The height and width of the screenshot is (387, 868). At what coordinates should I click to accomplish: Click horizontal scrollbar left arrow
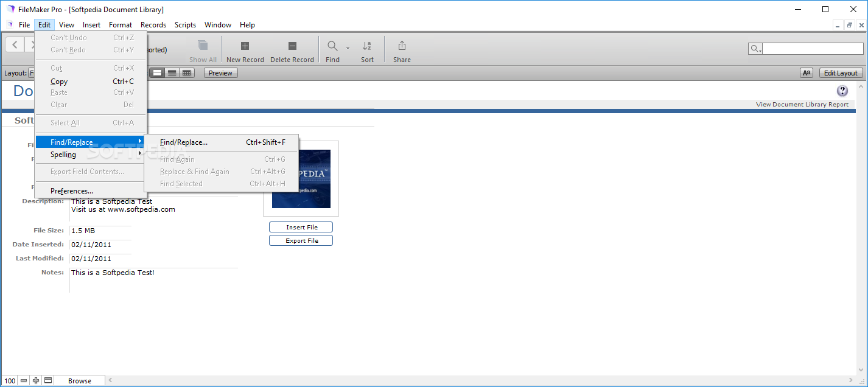110,380
